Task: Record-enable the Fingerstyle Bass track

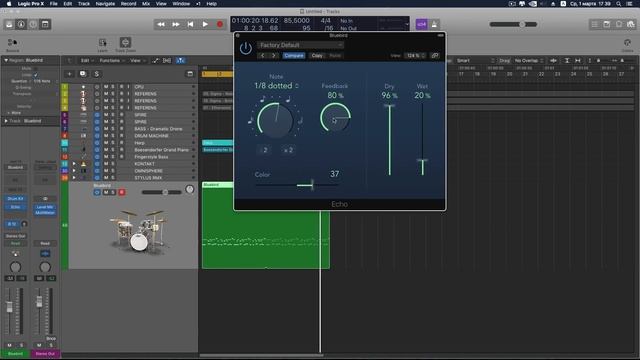Action: [121, 157]
